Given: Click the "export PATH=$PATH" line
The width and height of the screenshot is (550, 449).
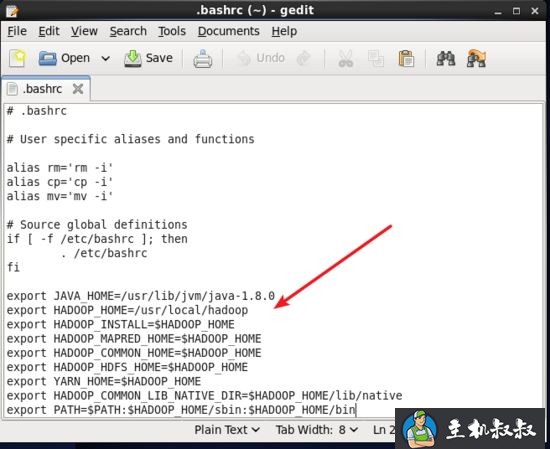Looking at the screenshot, I should point(181,410).
